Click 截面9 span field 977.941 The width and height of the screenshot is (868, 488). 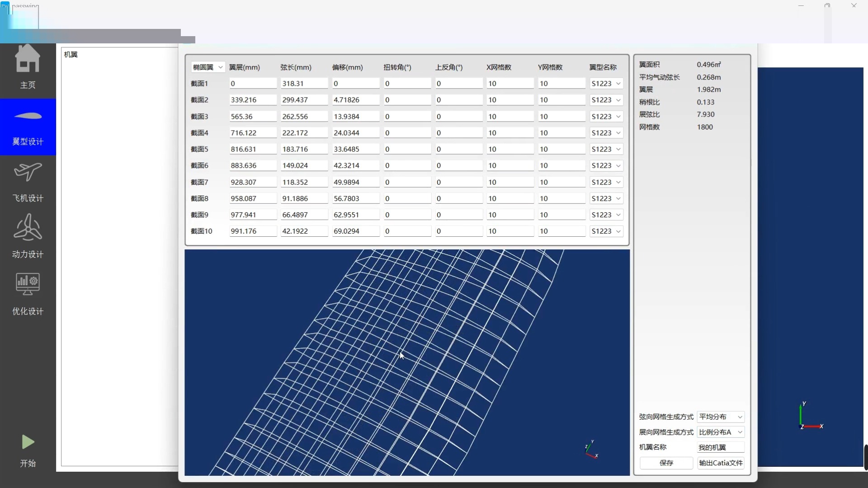tap(253, 215)
